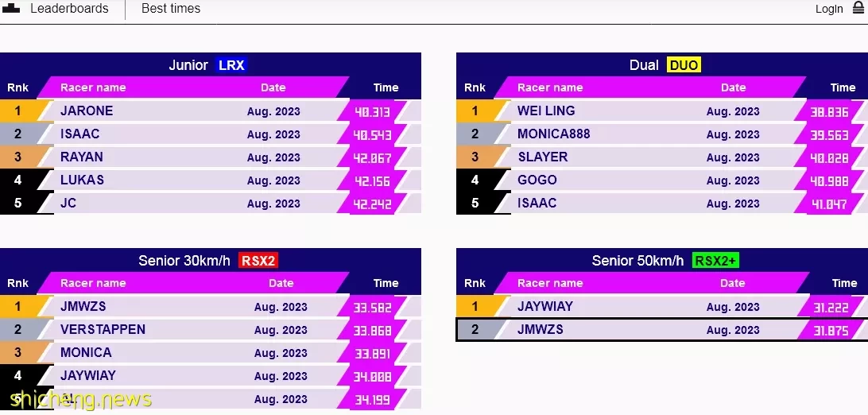Click JAYWIAY's 31.222 time in Senior 50km/h

[831, 307]
